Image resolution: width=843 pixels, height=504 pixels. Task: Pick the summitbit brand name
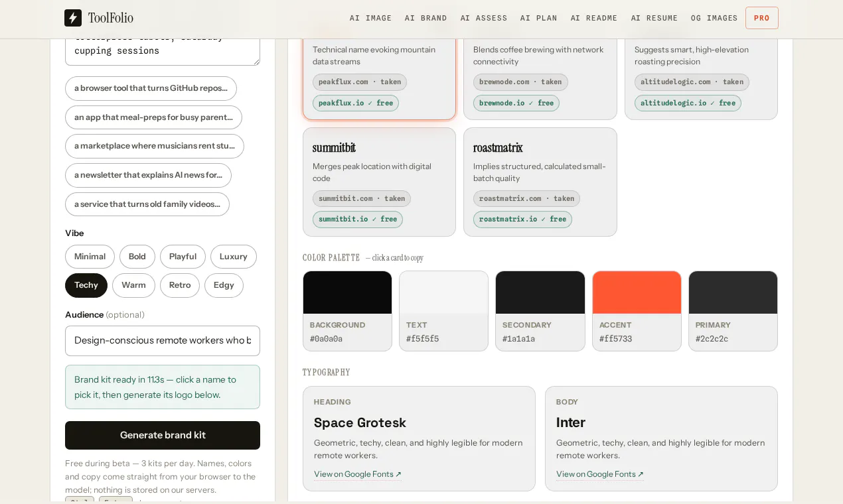point(334,147)
